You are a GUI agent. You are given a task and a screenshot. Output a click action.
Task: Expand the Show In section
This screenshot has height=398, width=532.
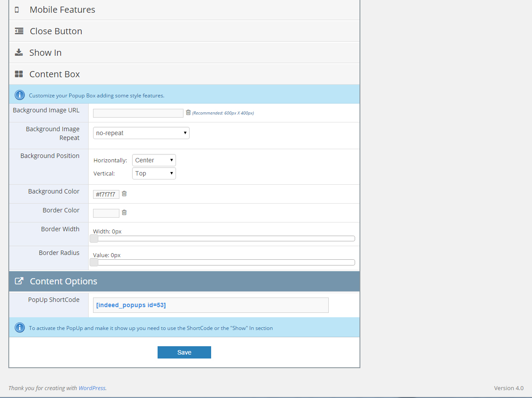[45, 53]
